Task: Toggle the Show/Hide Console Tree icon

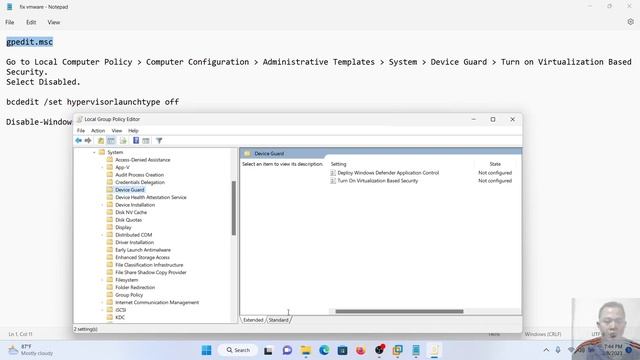Action: (x=111, y=140)
